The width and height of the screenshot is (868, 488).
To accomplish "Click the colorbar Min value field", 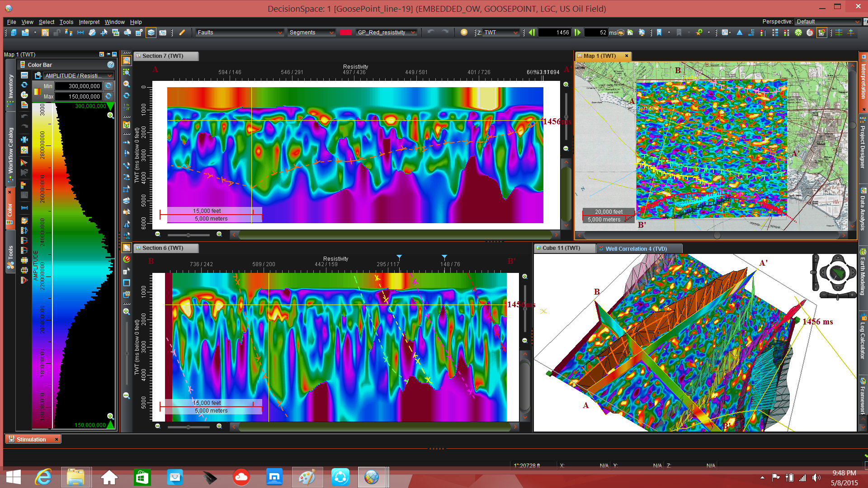I will click(x=78, y=86).
